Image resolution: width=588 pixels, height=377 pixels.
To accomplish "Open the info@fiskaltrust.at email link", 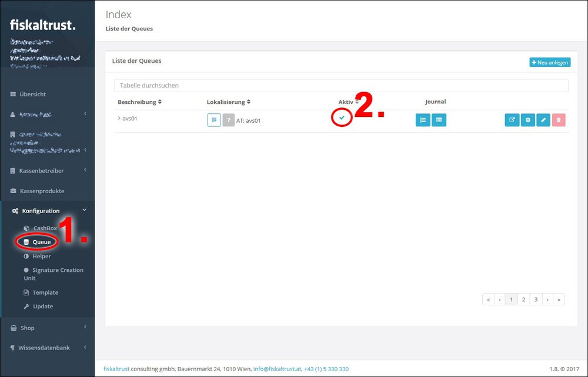I will pos(276,369).
